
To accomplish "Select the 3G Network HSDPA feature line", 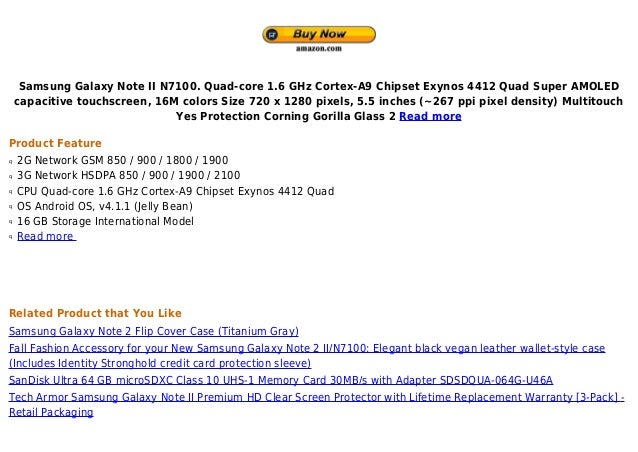I will [129, 175].
